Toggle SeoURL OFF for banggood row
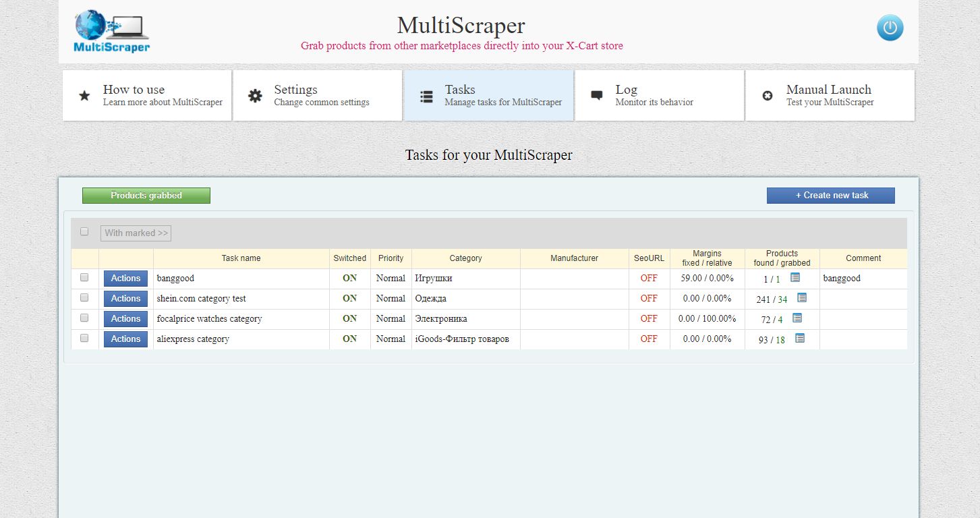 [649, 278]
